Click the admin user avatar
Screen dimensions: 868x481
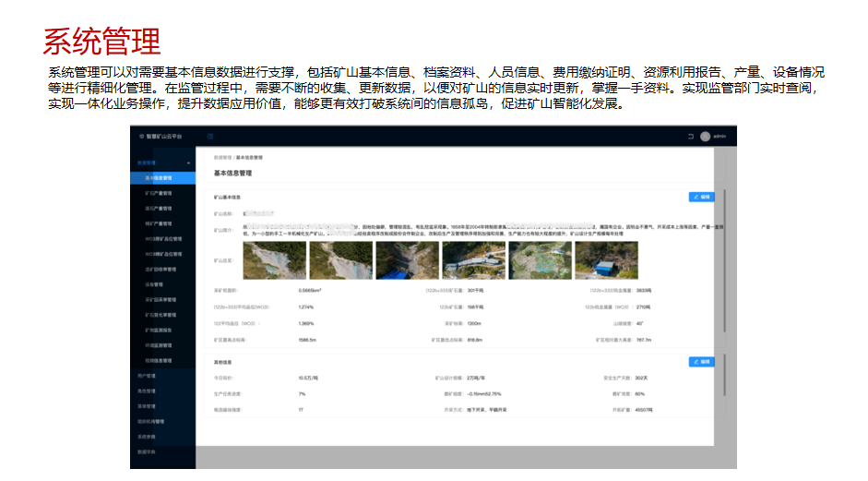tap(705, 136)
